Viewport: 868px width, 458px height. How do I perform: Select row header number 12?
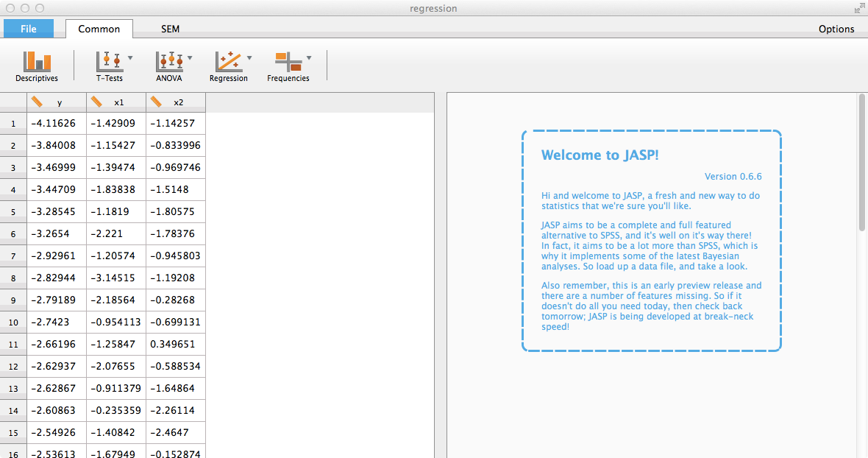[13, 367]
